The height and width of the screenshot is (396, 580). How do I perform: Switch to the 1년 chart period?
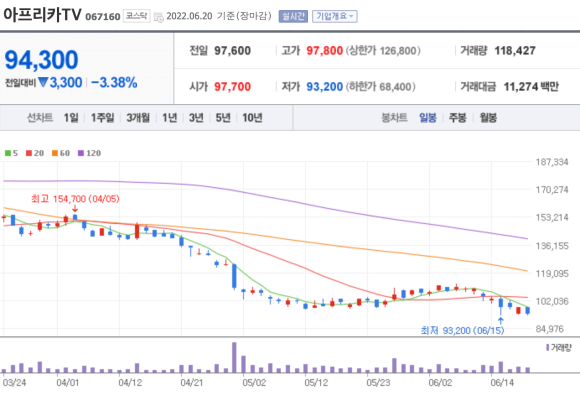click(x=169, y=118)
